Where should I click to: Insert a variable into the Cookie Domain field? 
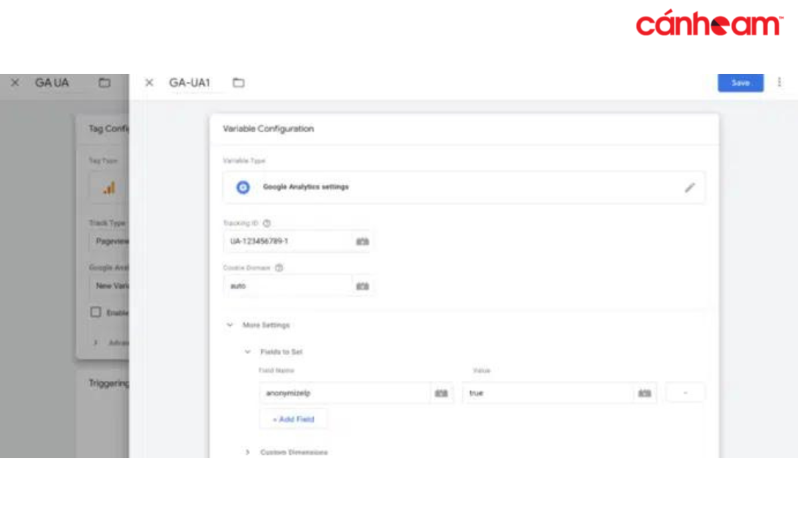click(x=362, y=286)
